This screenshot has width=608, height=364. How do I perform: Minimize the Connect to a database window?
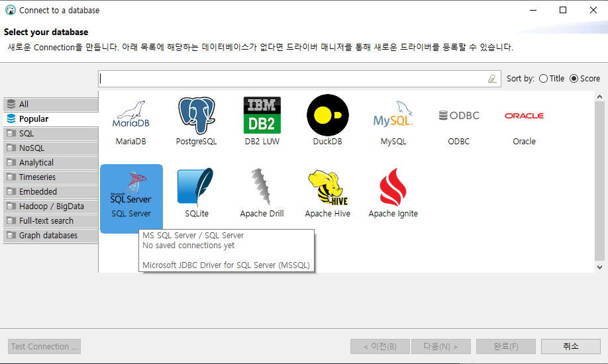(x=533, y=10)
